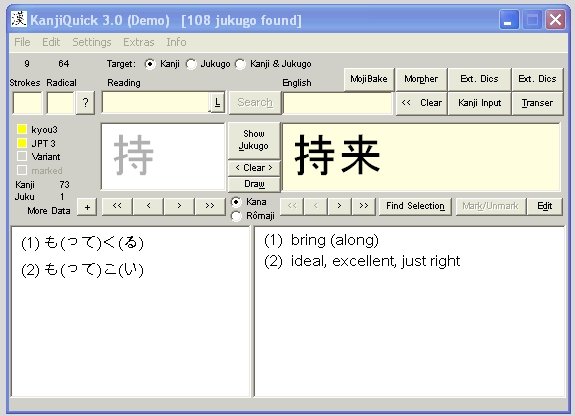
Task: Click the Edit button beside Mark/Unmark
Action: click(x=545, y=206)
